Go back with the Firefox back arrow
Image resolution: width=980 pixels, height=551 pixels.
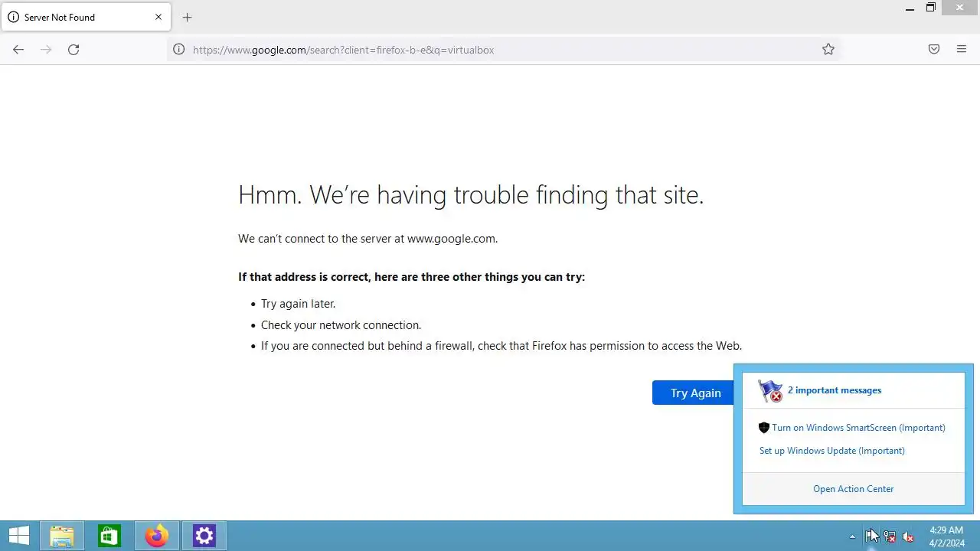click(18, 50)
